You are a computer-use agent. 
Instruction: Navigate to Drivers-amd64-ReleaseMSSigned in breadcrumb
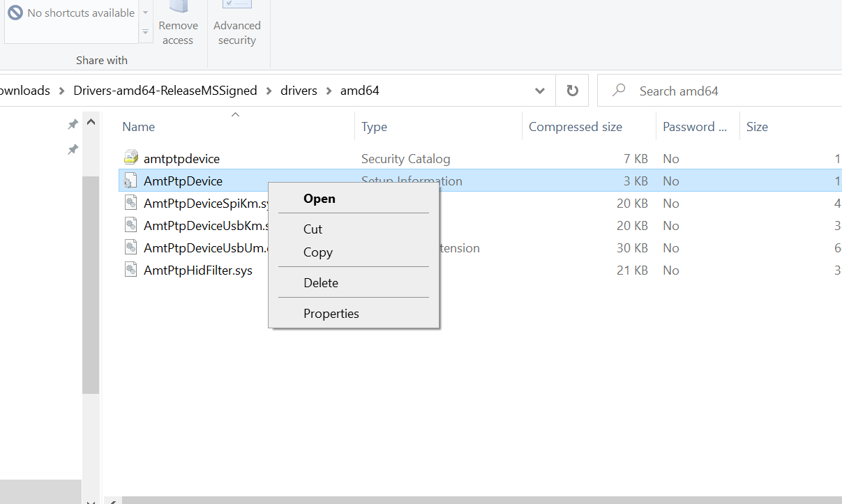(x=165, y=91)
